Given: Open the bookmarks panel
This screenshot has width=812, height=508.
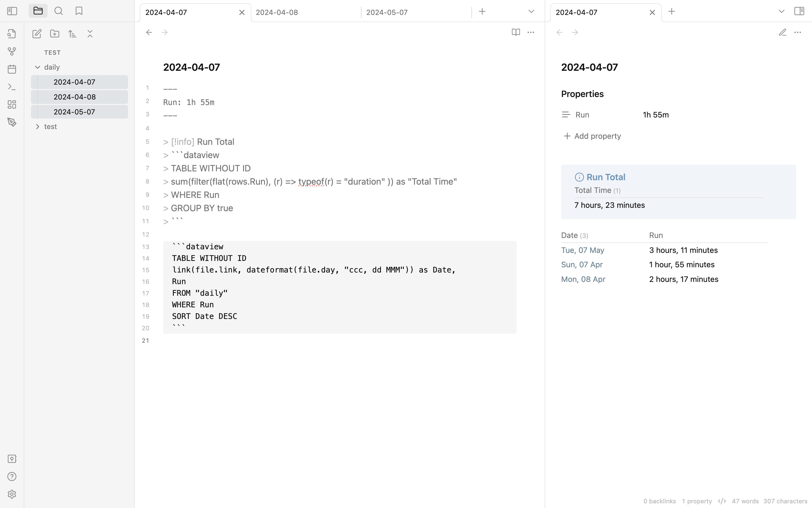Looking at the screenshot, I should [x=79, y=11].
